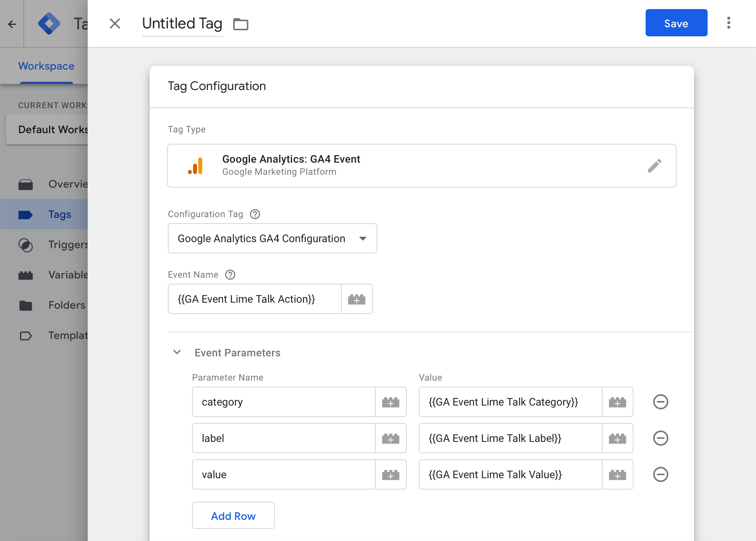Insert variable for Lime Talk Value value
The width and height of the screenshot is (756, 541).
617,474
